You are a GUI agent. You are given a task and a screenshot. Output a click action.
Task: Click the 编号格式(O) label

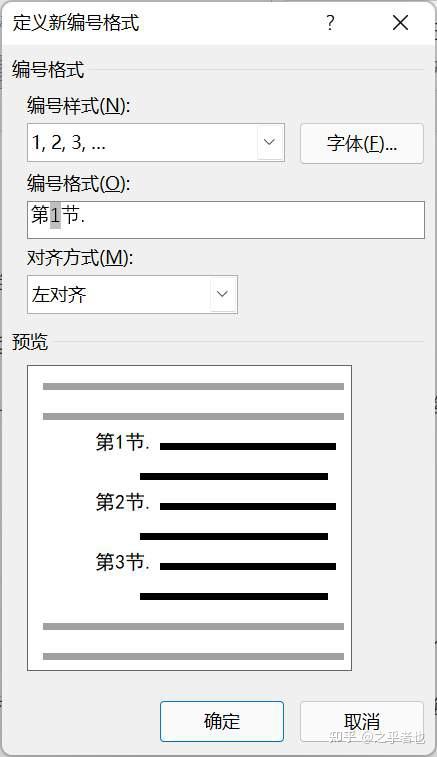pyautogui.click(x=78, y=183)
